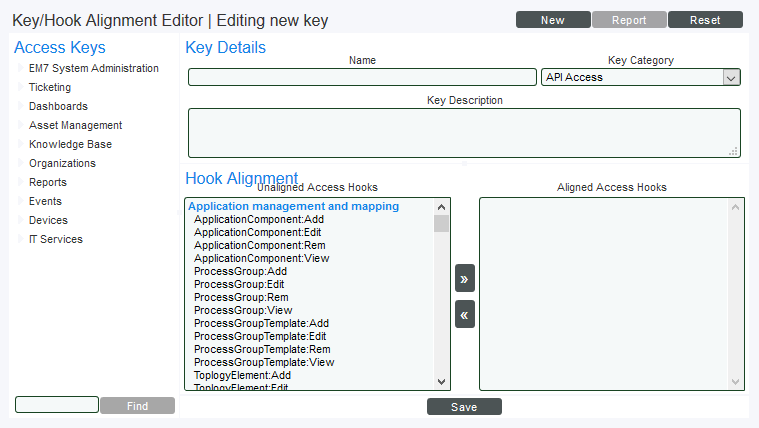Expand the Asset Management key group

coord(21,125)
